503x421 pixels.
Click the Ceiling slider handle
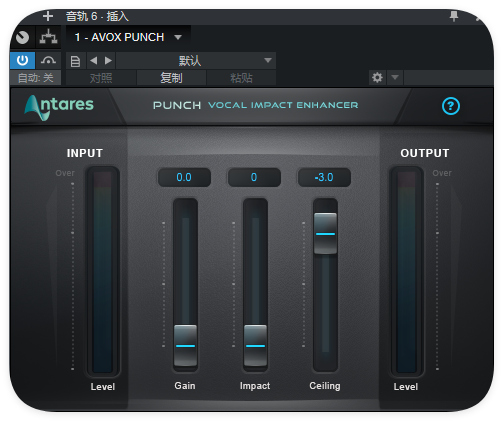325,234
